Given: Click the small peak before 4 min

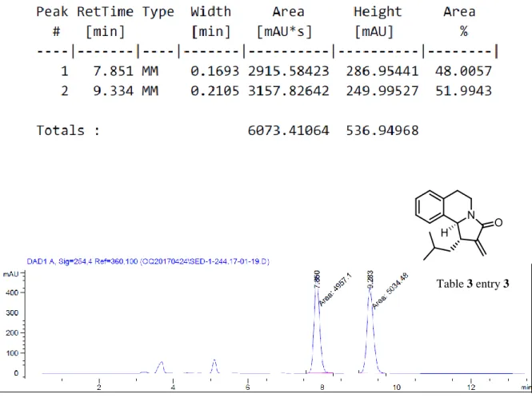Looking at the screenshot, I should pyautogui.click(x=161, y=368).
